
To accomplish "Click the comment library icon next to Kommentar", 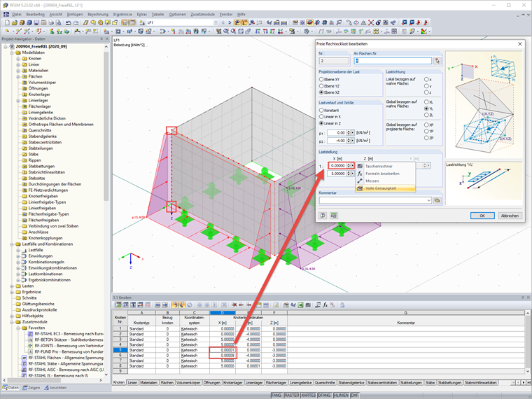I will click(x=437, y=200).
